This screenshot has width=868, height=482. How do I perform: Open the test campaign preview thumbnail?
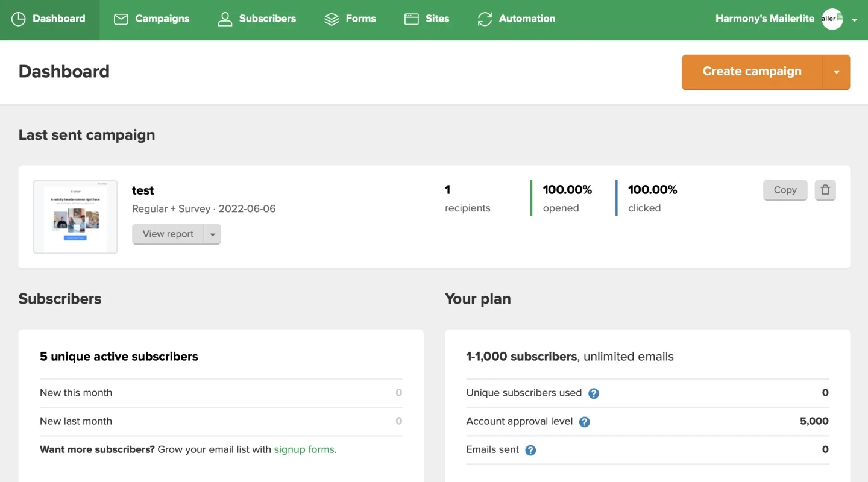[75, 217]
